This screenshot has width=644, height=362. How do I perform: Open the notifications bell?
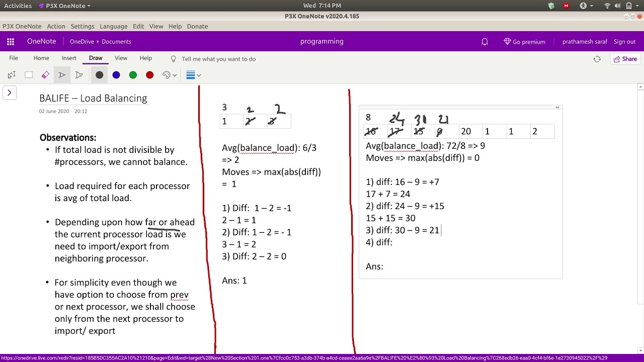(x=485, y=42)
